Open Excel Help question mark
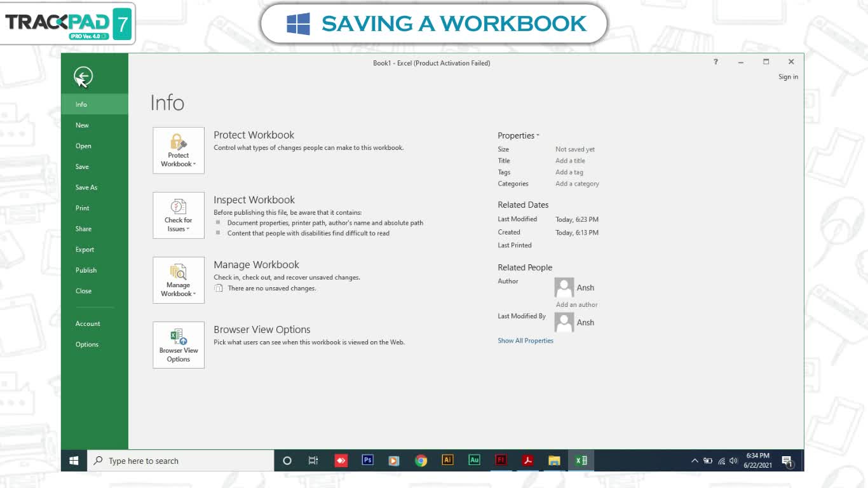The image size is (868, 488). (x=715, y=62)
